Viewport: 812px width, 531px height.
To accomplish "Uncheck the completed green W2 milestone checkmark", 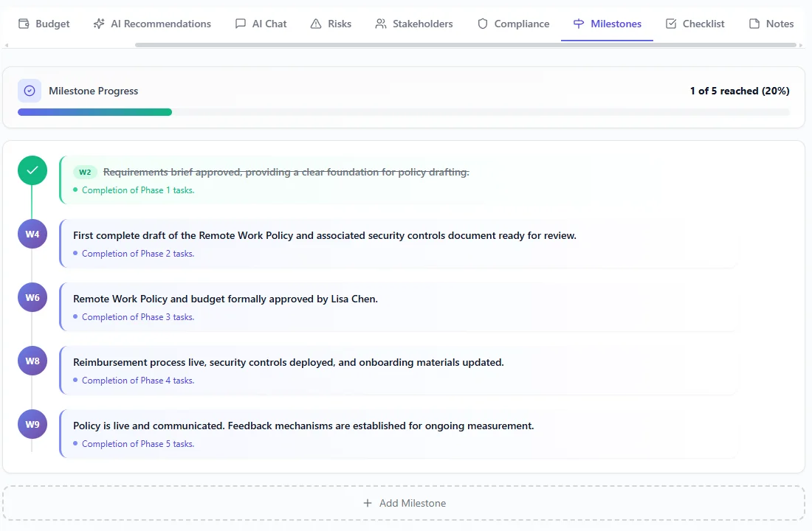I will tap(32, 170).
